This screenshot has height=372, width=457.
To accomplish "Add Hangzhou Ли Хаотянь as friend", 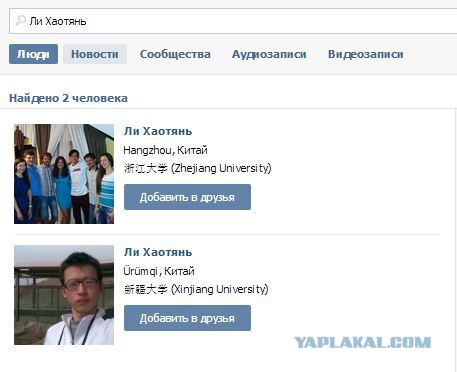I will (187, 197).
